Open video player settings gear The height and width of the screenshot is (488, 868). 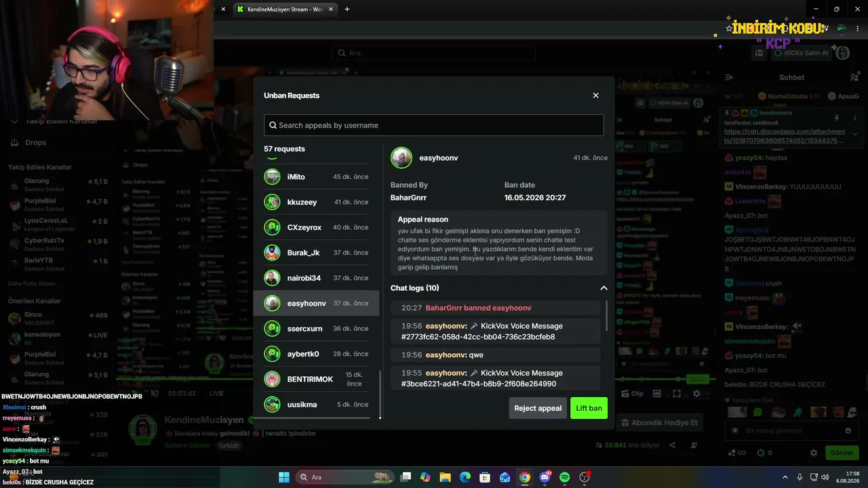pos(696,393)
